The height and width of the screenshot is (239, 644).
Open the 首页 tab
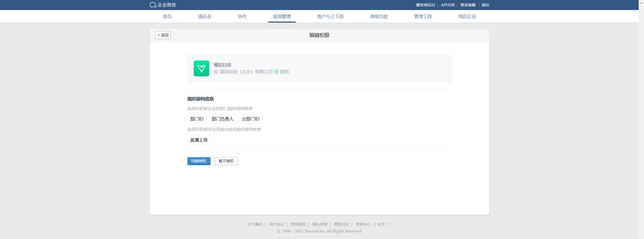click(167, 17)
